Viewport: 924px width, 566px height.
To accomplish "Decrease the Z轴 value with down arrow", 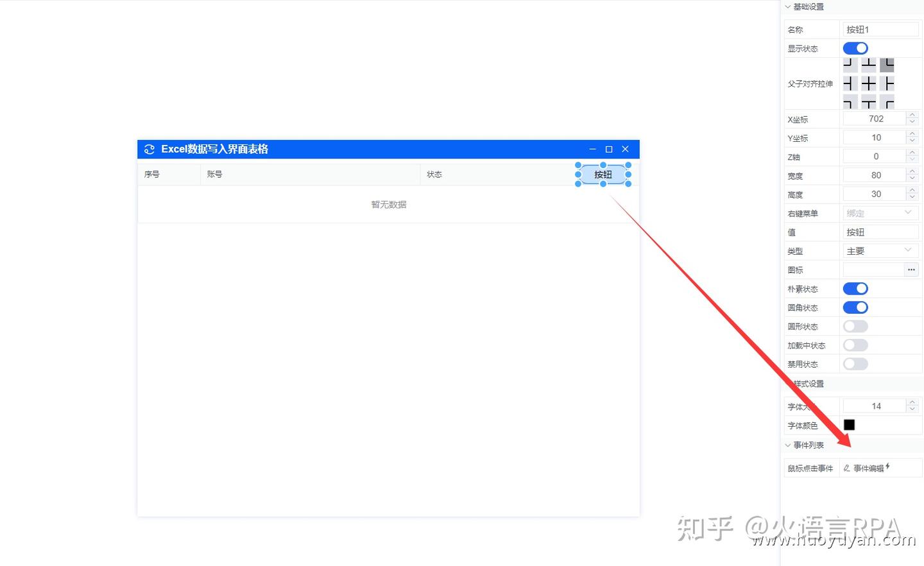I will tap(912, 160).
